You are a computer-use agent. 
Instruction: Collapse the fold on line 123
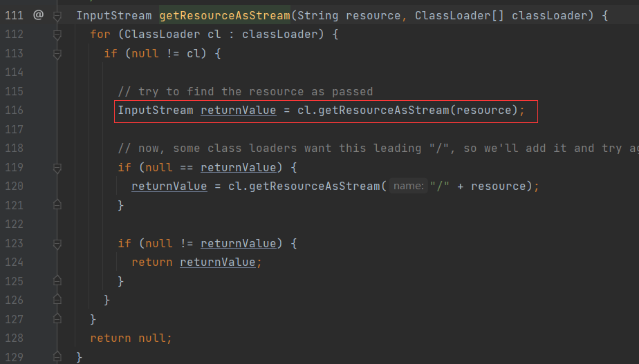coord(57,244)
